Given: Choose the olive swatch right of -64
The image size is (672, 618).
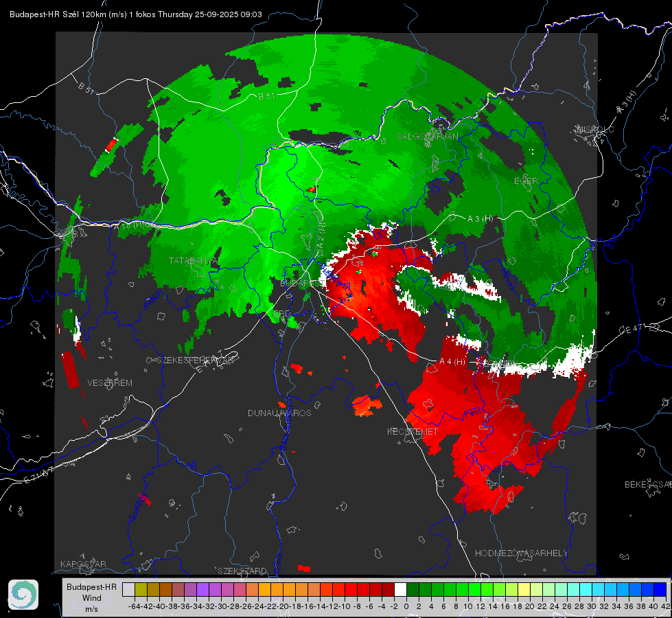Looking at the screenshot, I should tap(141, 589).
